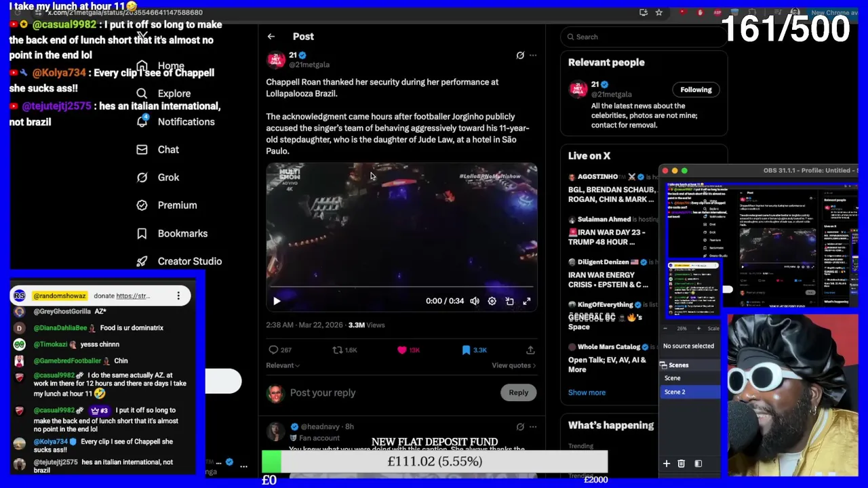Open the OBS preview Scale dropdown

tap(713, 328)
